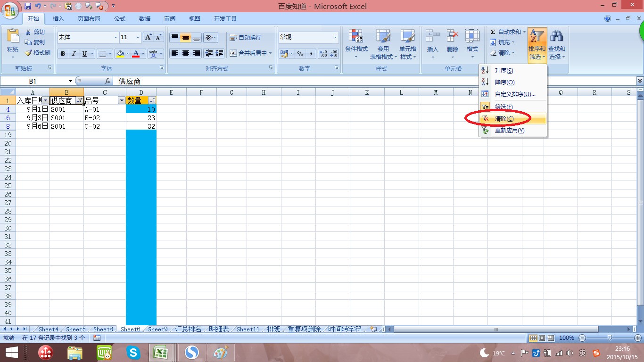Screen dimensions: 644x362
Task: Toggle Italic formatting button
Action: tap(74, 54)
